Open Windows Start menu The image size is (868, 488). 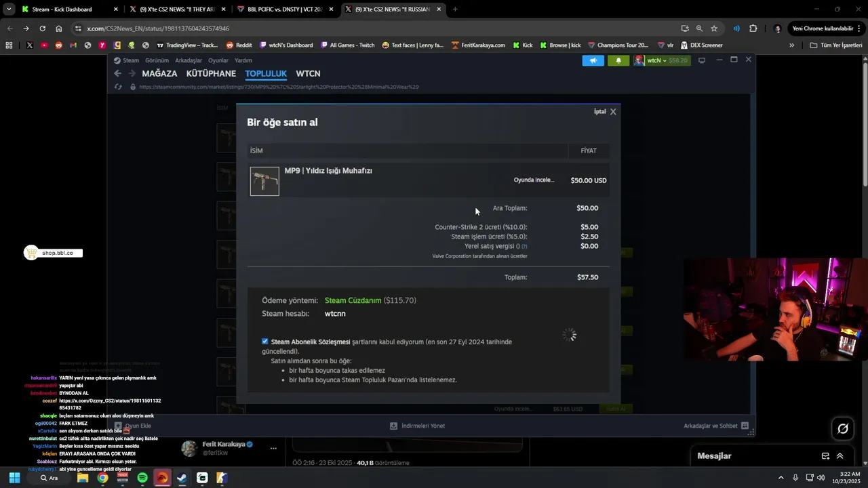[14, 478]
